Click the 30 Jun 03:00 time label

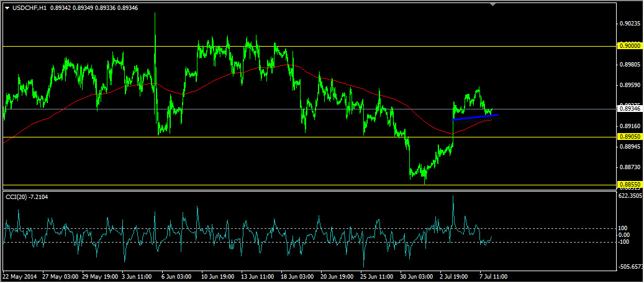point(417,277)
